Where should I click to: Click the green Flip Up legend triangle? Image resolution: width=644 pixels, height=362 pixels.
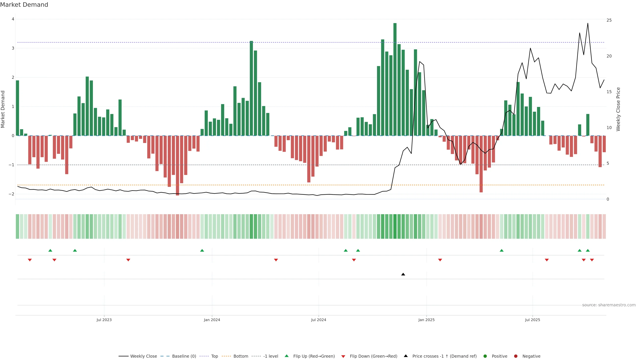[286, 356]
